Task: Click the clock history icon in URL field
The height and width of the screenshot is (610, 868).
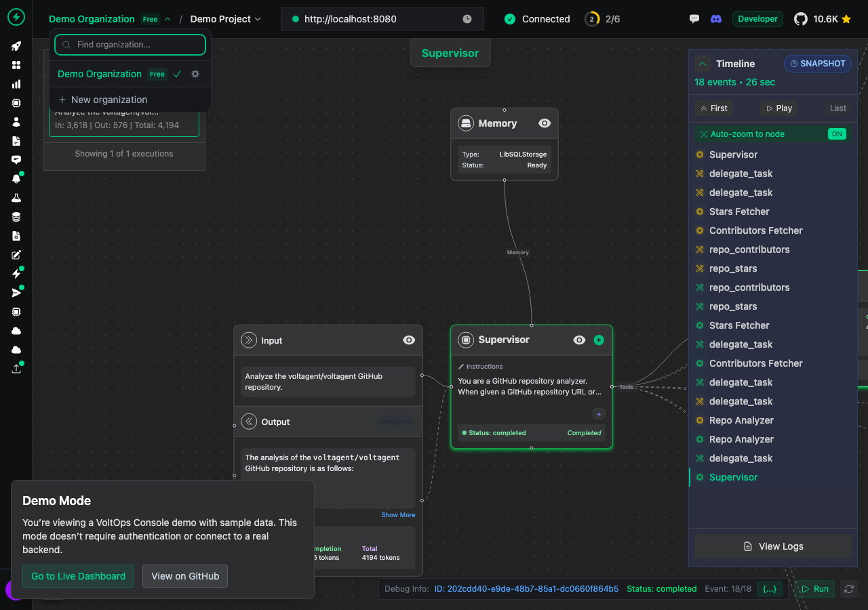Action: tap(467, 19)
